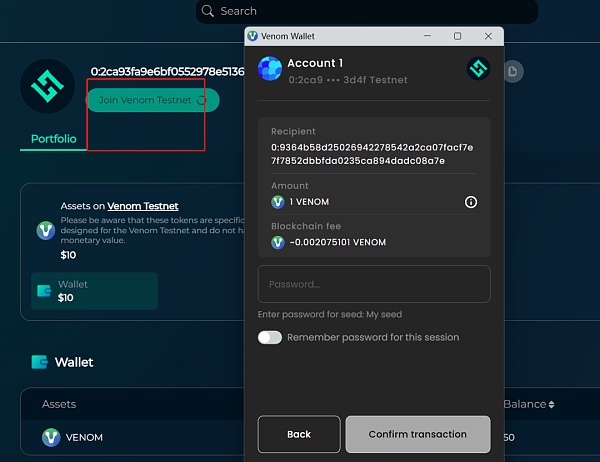Screen dimensions: 600x462
Task: Copy the wallet address with the page icon
Action: [513, 71]
